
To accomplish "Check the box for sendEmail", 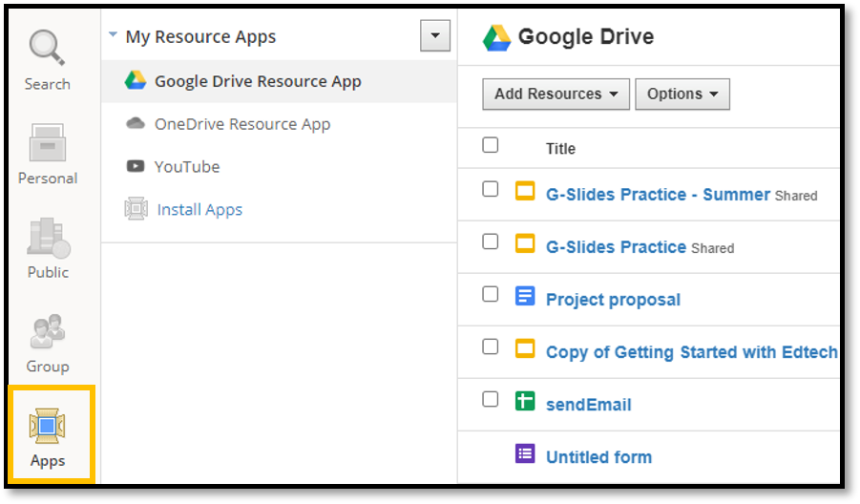I will (x=491, y=399).
